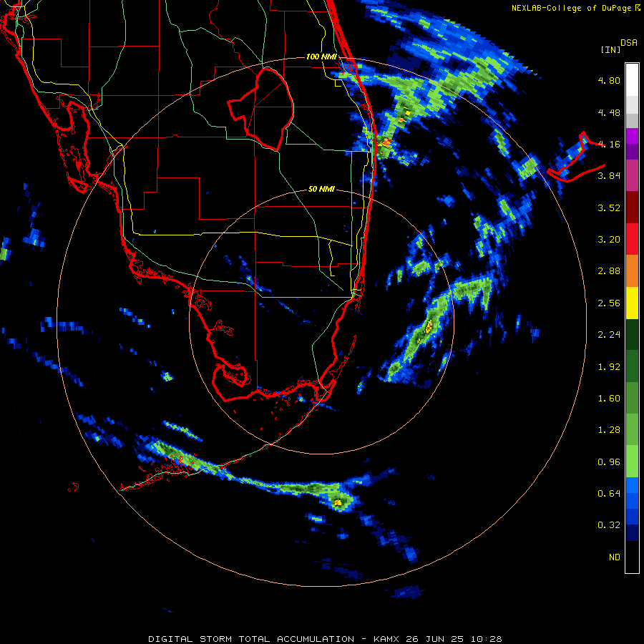Select the 2.24 legend value

tap(609, 335)
